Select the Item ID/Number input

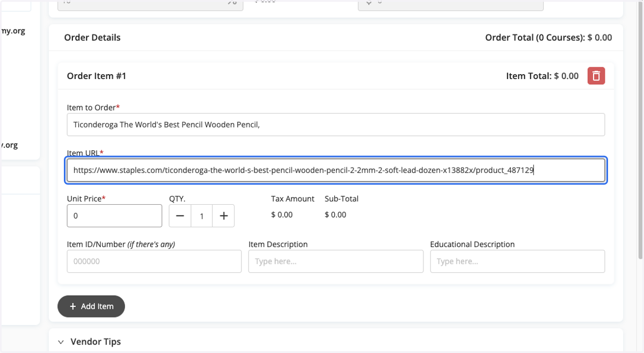[154, 261]
